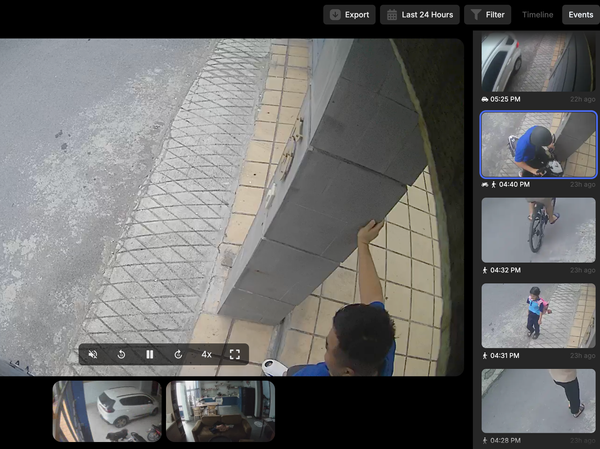
Task: Open the 04:31 PM child event
Action: (538, 315)
